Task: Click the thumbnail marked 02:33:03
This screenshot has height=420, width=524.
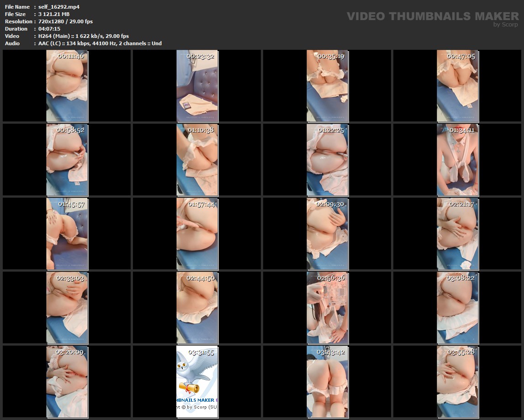Action: pos(67,308)
